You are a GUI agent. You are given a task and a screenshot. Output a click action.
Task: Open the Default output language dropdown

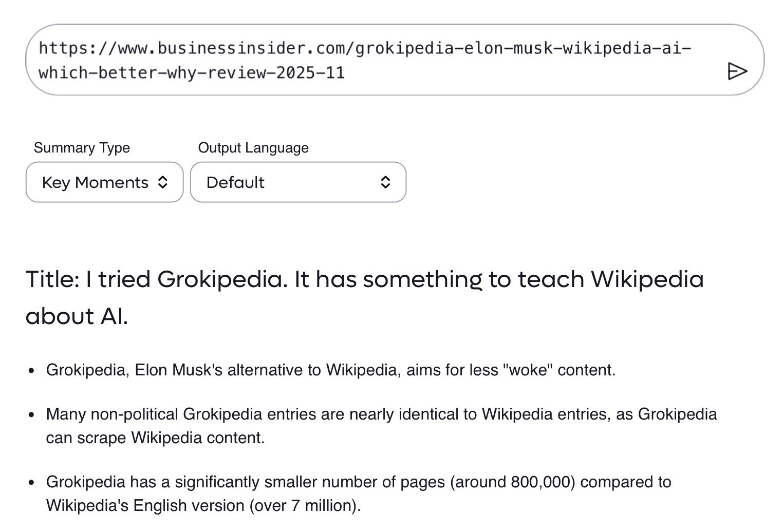click(298, 182)
